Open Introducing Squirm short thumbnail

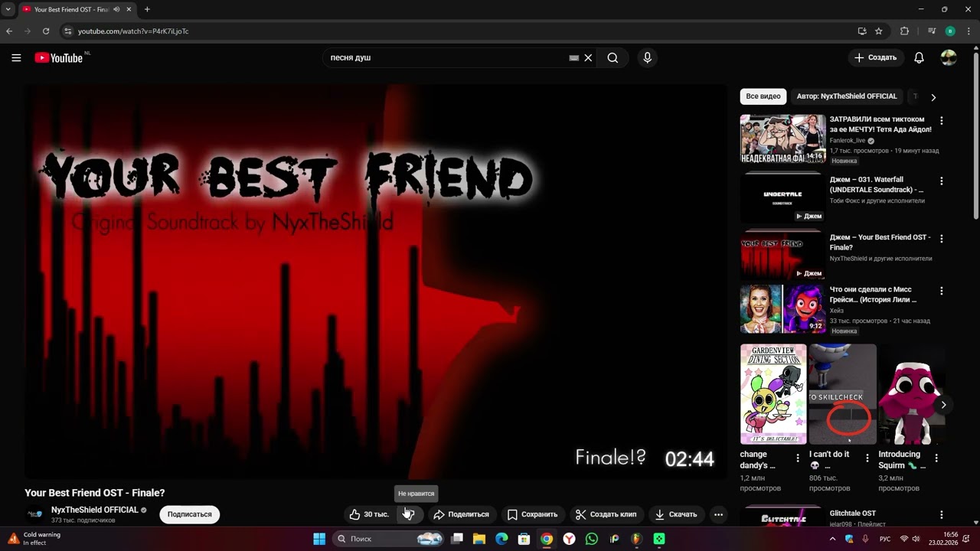[x=912, y=394]
